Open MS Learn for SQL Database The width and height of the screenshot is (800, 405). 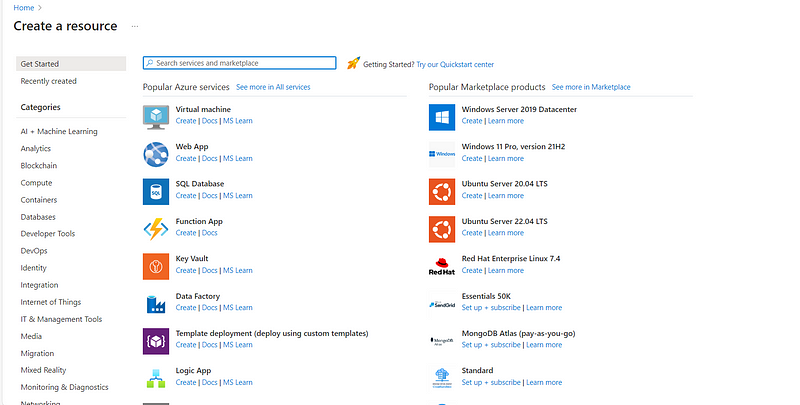(x=238, y=196)
